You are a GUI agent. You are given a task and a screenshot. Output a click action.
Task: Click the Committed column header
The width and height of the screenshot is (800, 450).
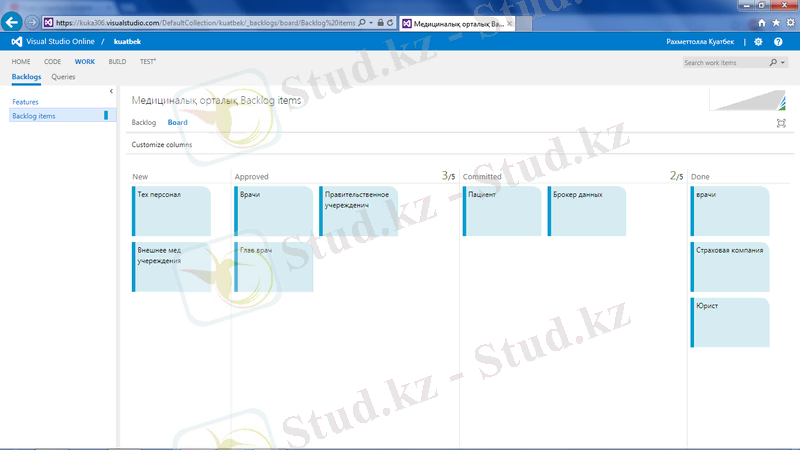(x=482, y=177)
